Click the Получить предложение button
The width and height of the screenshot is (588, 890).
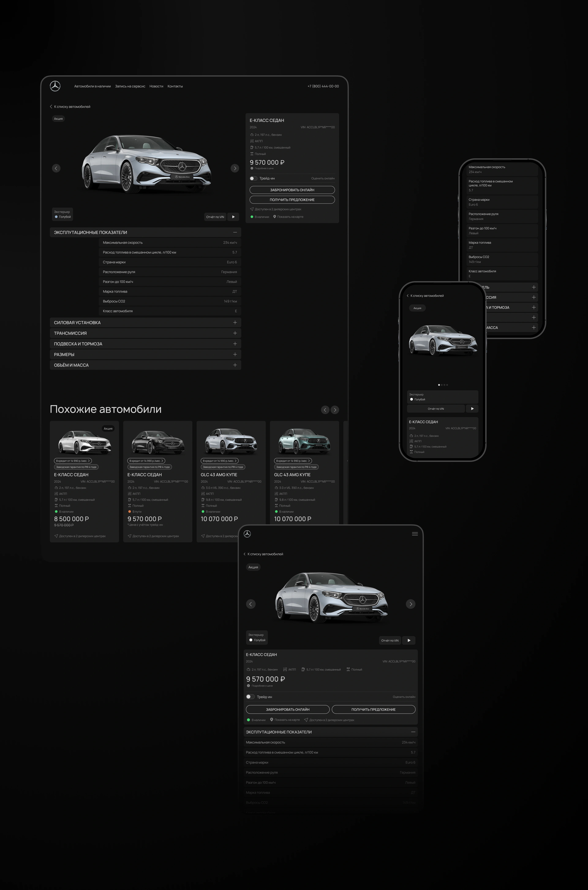point(292,200)
